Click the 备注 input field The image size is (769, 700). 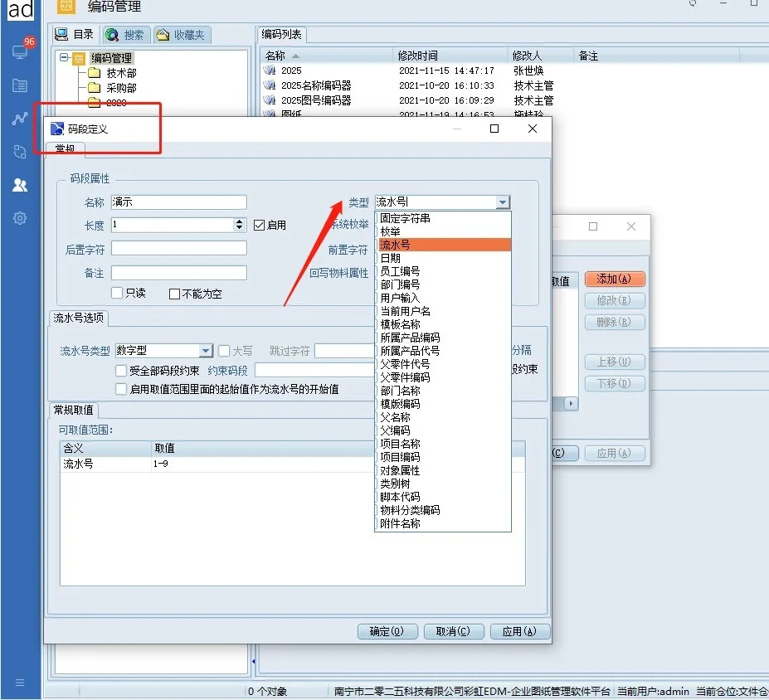click(179, 273)
